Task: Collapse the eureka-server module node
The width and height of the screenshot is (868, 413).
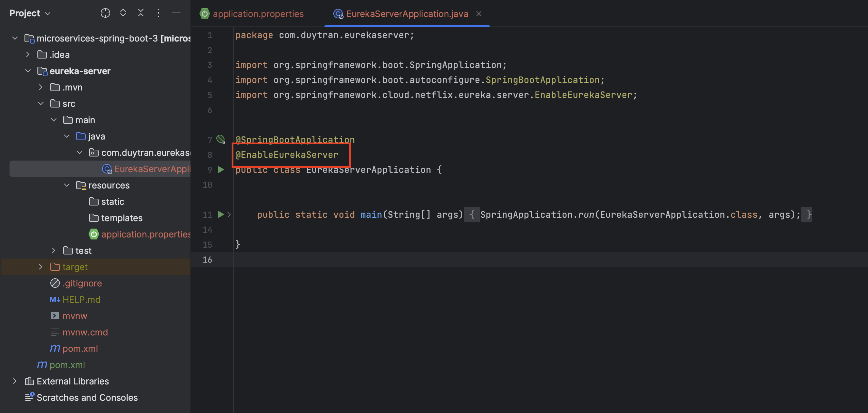Action: pyautogui.click(x=28, y=71)
